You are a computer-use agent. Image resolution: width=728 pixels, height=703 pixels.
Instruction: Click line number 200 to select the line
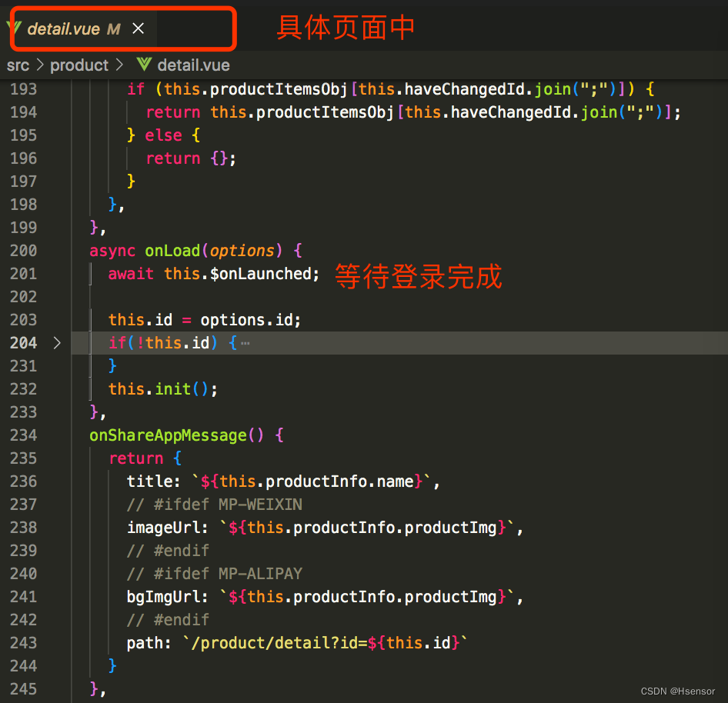tap(23, 251)
